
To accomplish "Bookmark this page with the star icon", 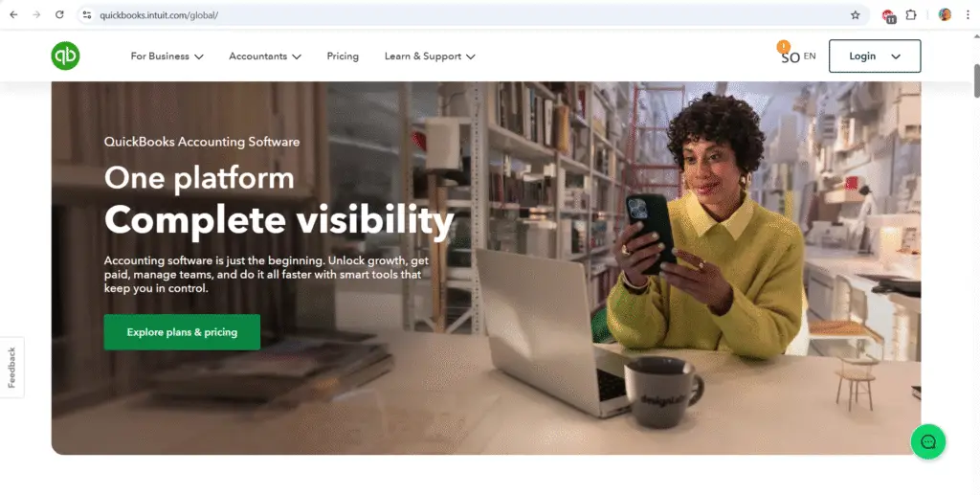I will pyautogui.click(x=855, y=15).
